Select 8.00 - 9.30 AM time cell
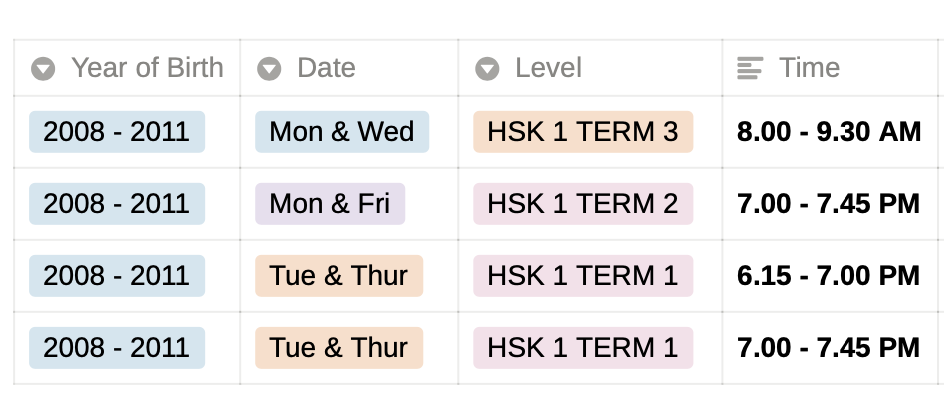This screenshot has height=394, width=944. coord(829,132)
